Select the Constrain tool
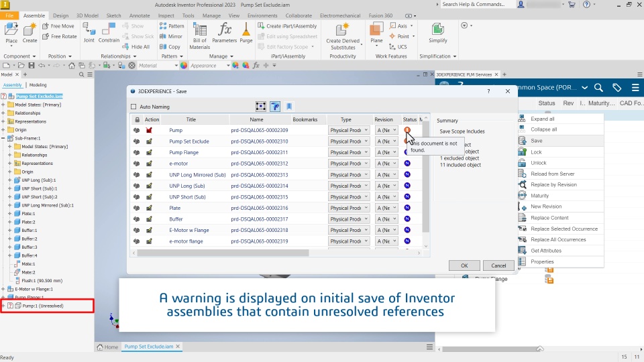This screenshot has height=362, width=644. [x=109, y=33]
